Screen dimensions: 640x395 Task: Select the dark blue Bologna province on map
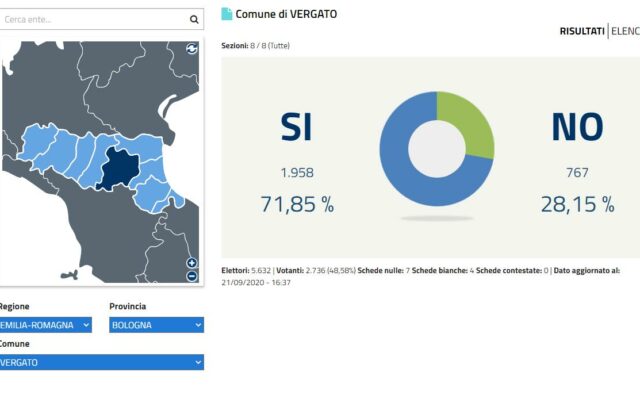coord(119,168)
